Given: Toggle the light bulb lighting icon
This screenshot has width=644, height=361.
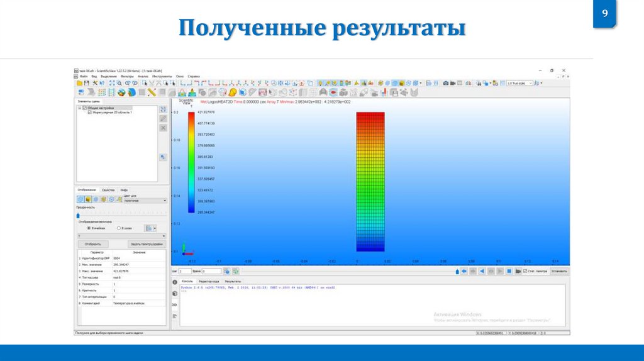Looking at the screenshot, I should 320,83.
